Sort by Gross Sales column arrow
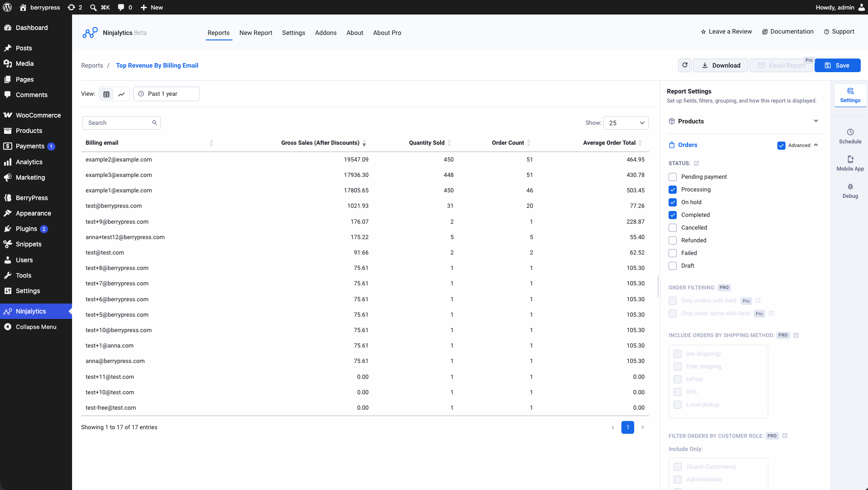Viewport: 868px width, 490px height. [x=364, y=143]
